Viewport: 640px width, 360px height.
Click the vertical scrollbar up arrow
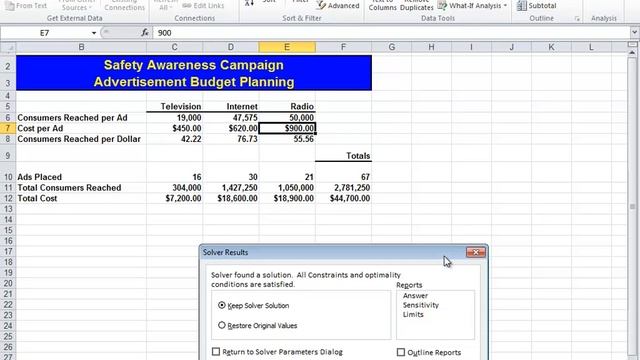tap(632, 53)
